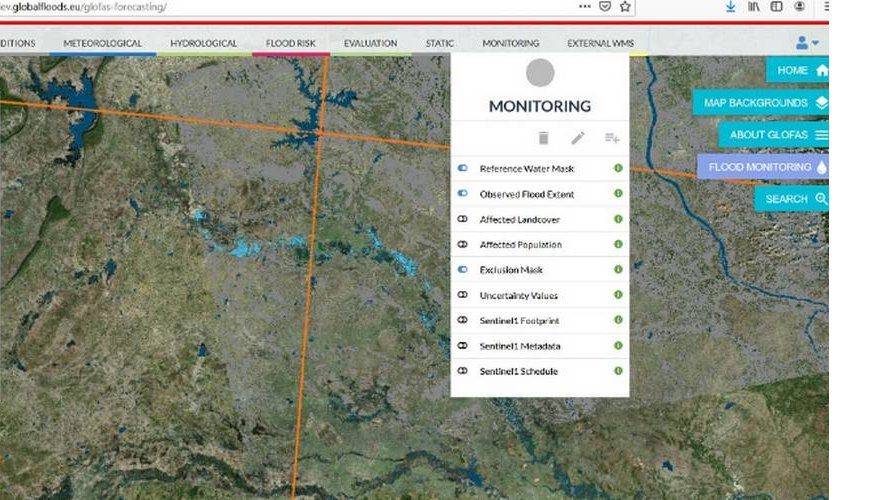Screen dimensions: 889x500
Task: Open info for Exclusion Mask layer
Action: pyautogui.click(x=618, y=269)
